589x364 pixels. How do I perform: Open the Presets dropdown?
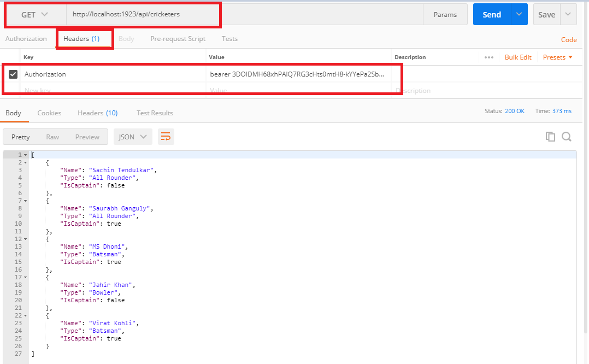[558, 57]
